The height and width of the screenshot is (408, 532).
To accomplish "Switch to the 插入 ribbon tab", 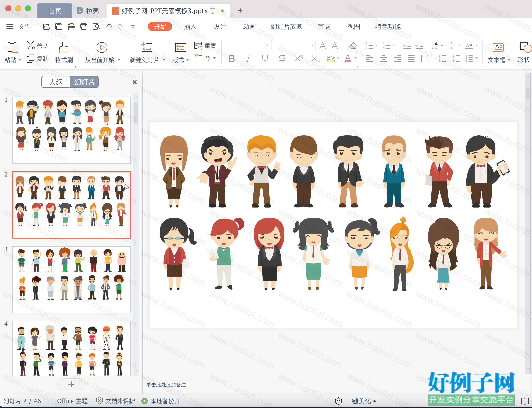I will (x=190, y=26).
